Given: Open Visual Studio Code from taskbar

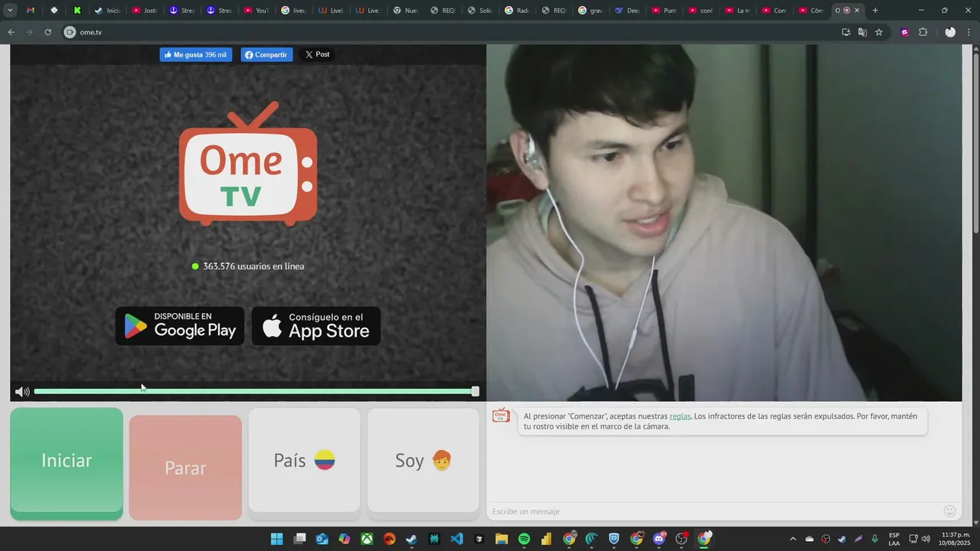Looking at the screenshot, I should [456, 539].
